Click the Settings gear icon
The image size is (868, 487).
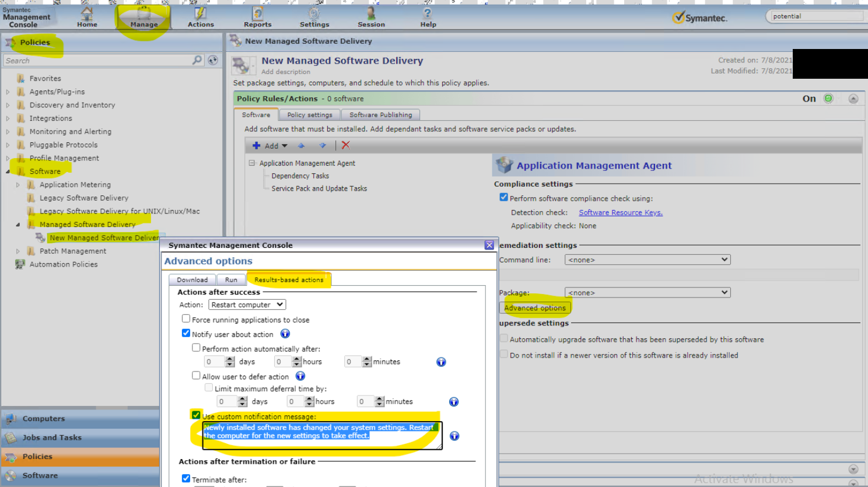click(314, 13)
